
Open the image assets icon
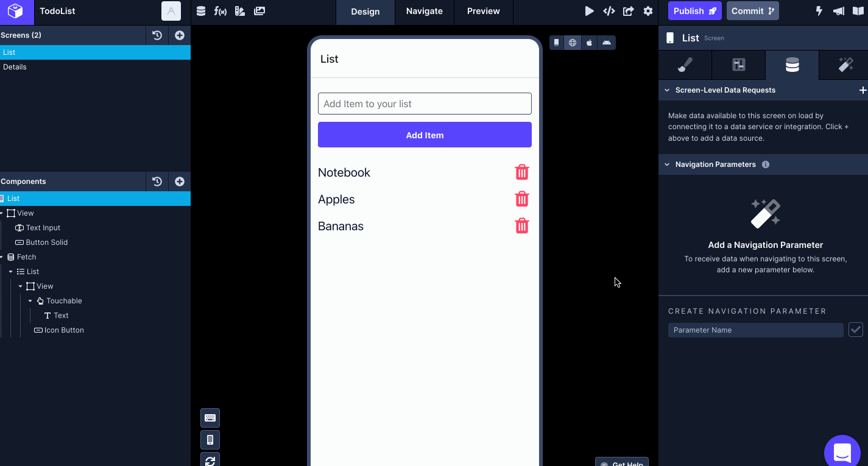coord(259,11)
